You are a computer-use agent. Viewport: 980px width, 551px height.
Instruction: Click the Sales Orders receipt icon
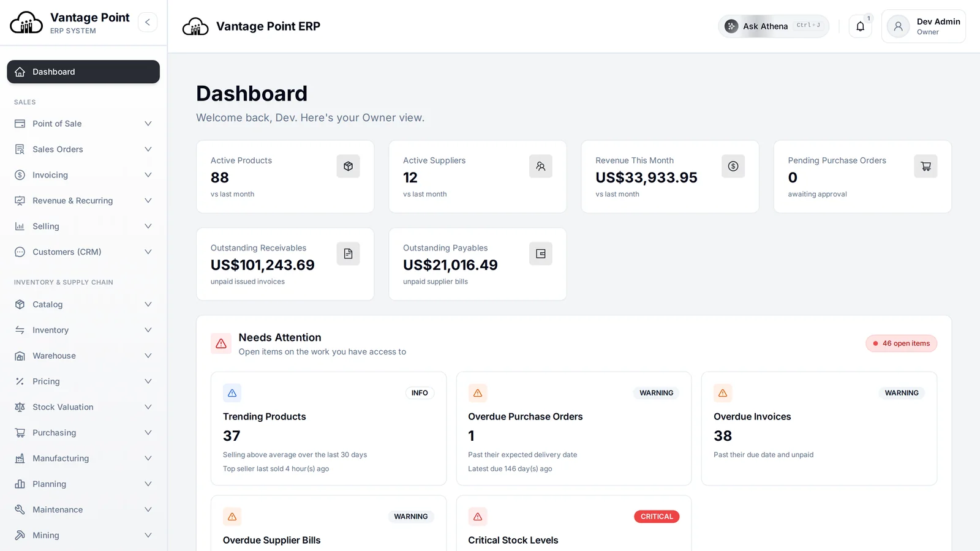[20, 149]
